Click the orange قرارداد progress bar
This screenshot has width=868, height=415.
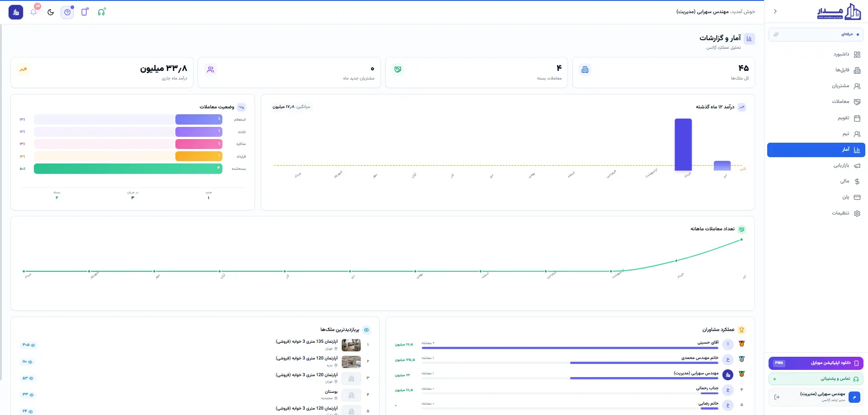199,156
